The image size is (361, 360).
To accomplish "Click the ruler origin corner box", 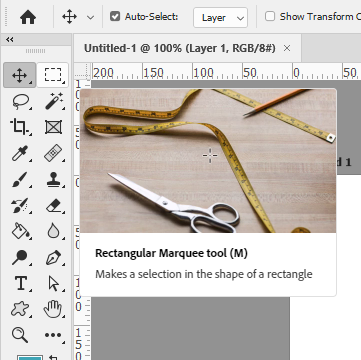I will coord(82,71).
